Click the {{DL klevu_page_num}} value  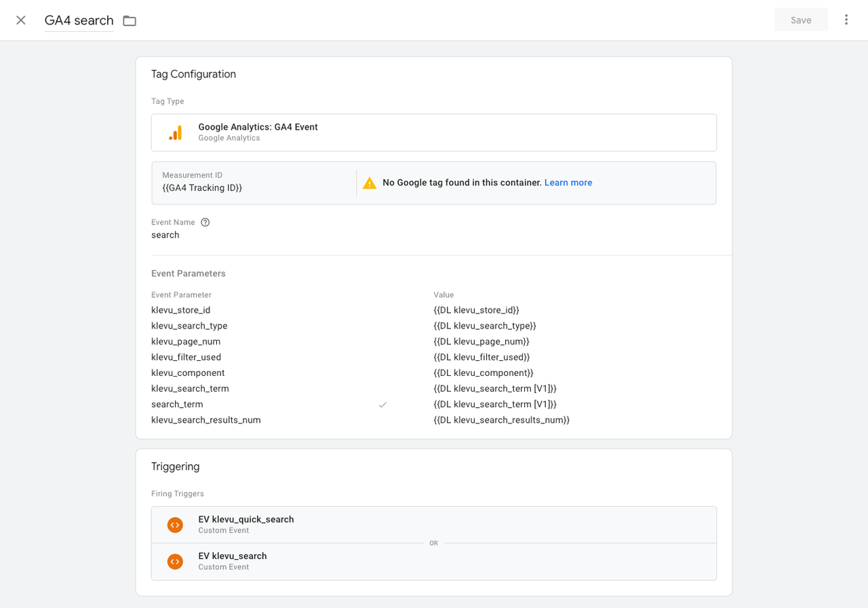coord(481,341)
